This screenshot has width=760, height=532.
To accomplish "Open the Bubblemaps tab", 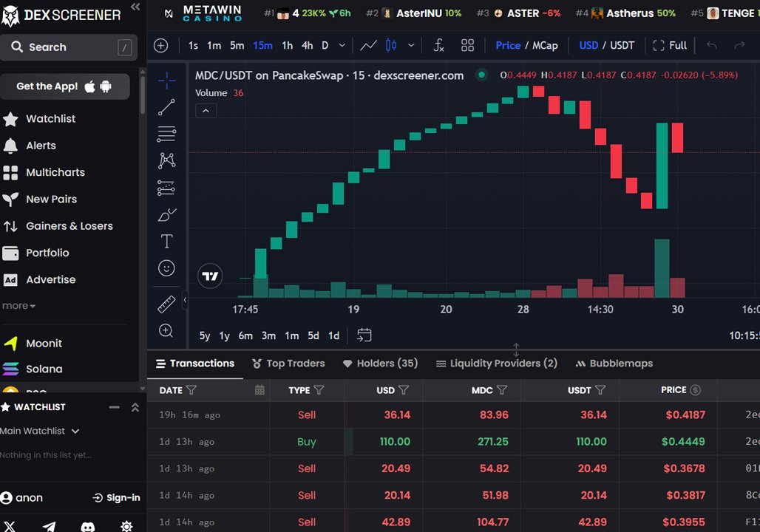I will [614, 363].
